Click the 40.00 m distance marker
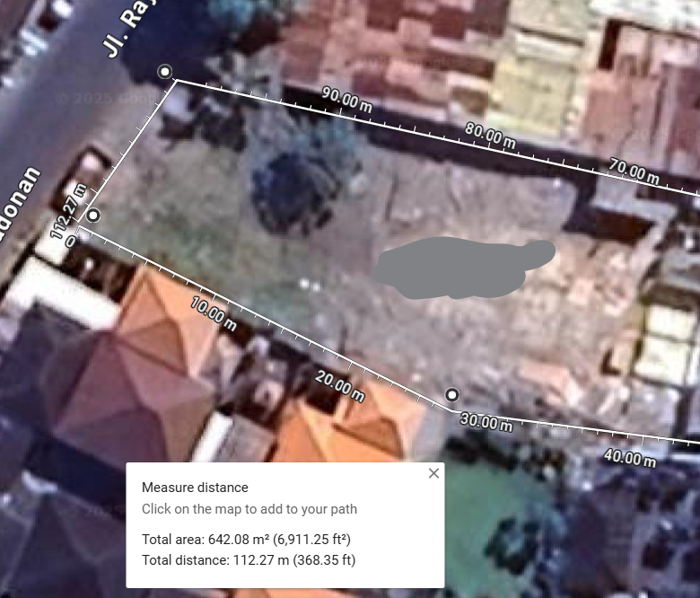700x598 pixels. point(629,458)
